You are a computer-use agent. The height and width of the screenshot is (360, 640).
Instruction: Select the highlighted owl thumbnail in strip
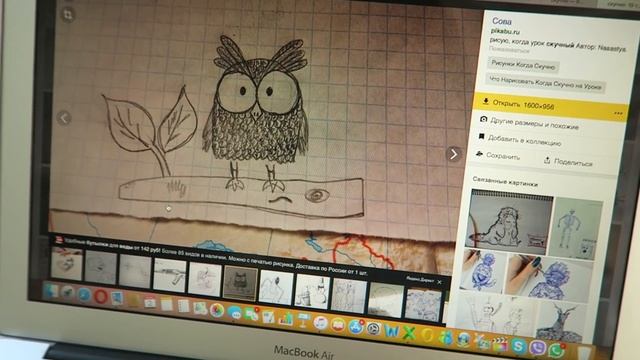click(x=241, y=284)
